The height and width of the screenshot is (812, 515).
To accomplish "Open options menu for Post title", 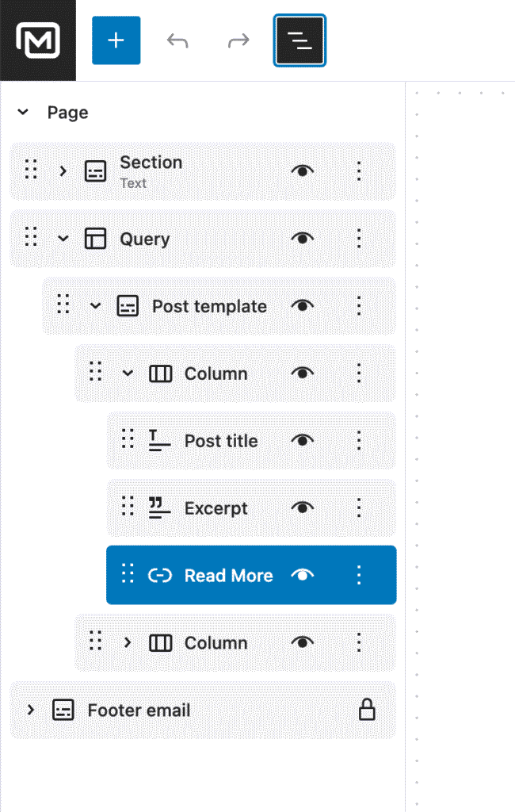I will coord(359,441).
